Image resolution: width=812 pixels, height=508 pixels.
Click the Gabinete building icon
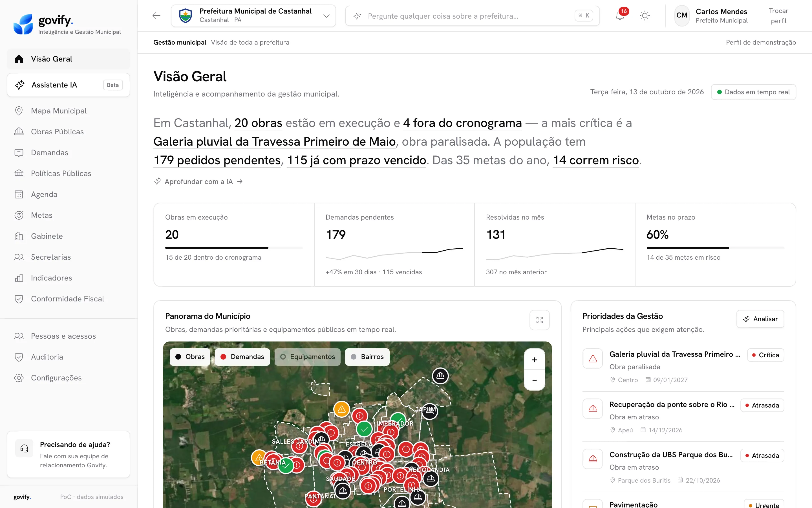(19, 236)
